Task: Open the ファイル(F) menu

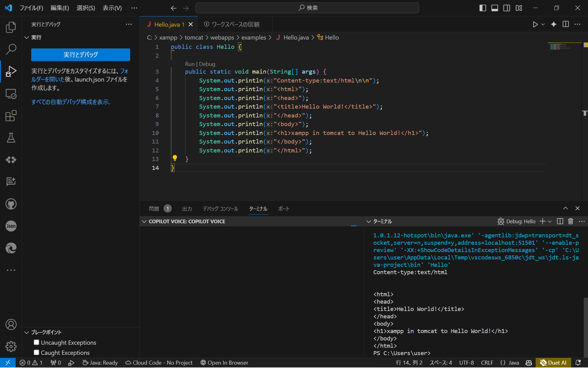Action: [31, 8]
